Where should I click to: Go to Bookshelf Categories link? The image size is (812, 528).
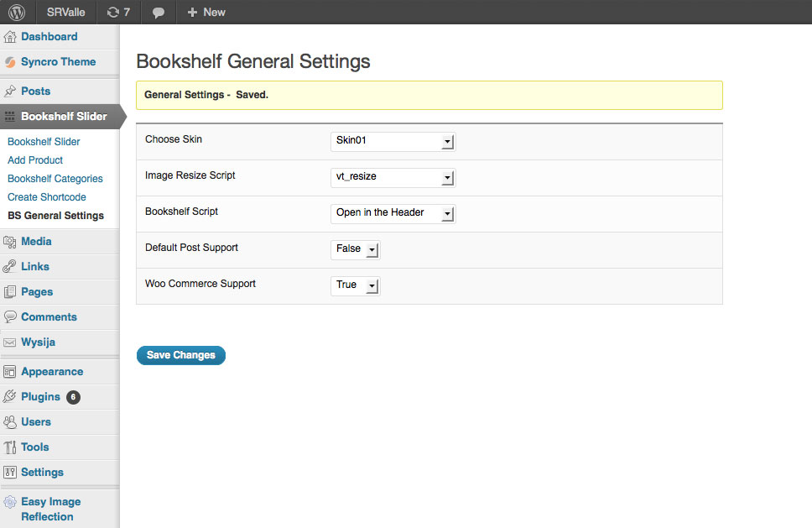[x=55, y=179]
